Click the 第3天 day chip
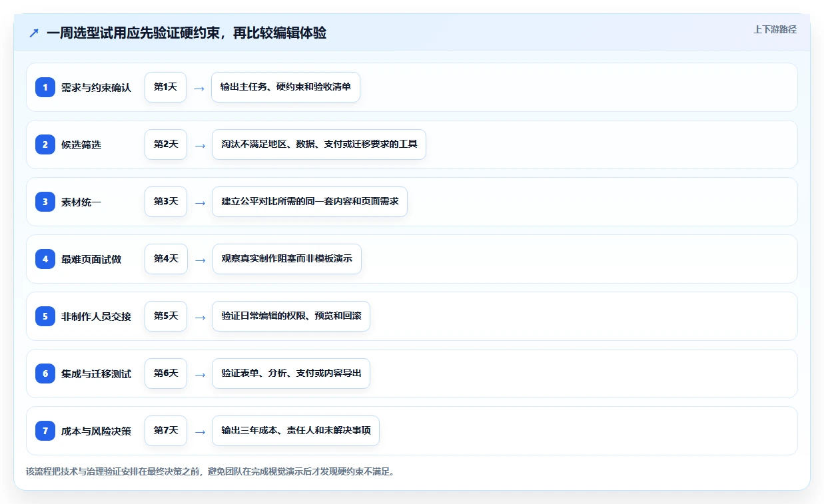 pos(166,202)
